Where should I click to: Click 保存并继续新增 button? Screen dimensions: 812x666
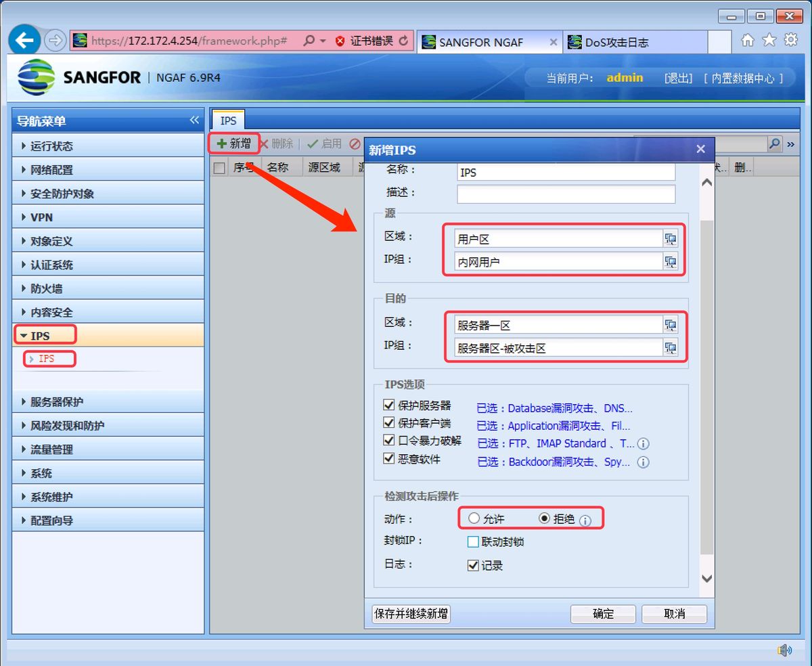click(x=411, y=614)
